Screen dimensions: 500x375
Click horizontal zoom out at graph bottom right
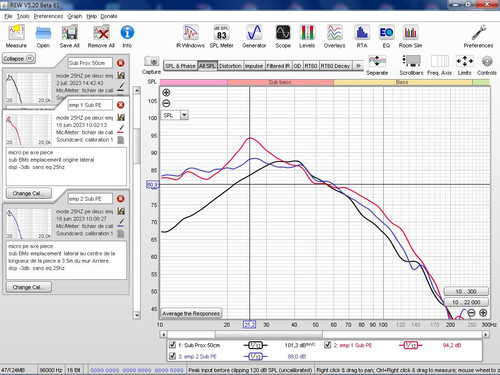point(471,313)
